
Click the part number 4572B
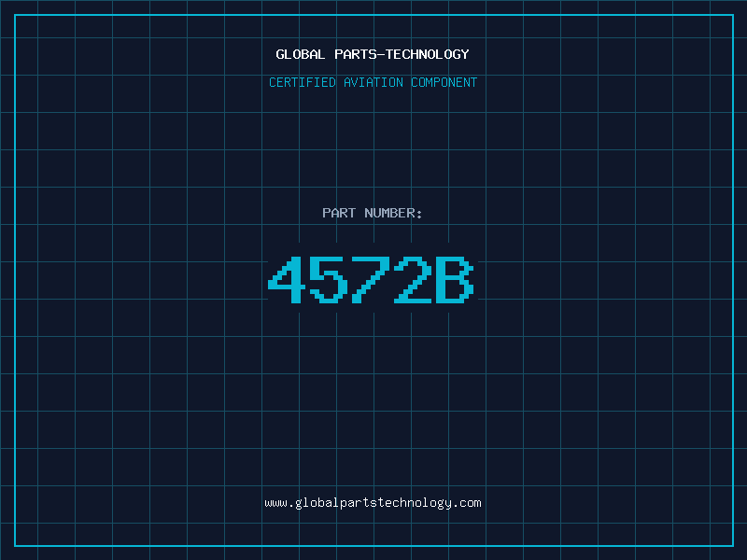(371, 279)
